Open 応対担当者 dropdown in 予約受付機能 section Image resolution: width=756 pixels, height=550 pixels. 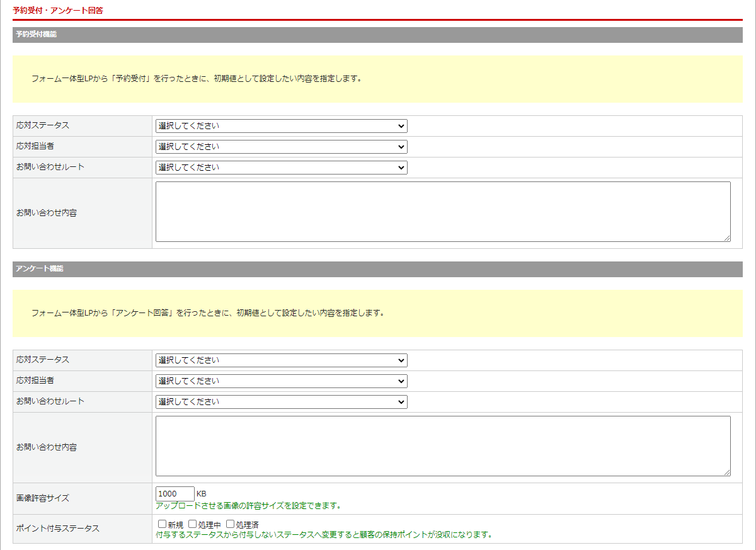pos(281,147)
